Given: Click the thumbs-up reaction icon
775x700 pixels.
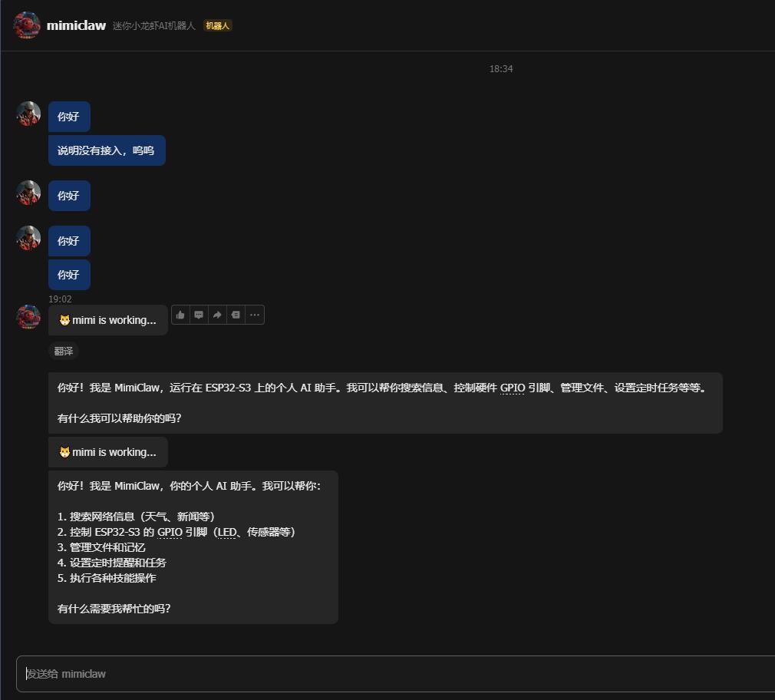Looking at the screenshot, I should [x=180, y=315].
